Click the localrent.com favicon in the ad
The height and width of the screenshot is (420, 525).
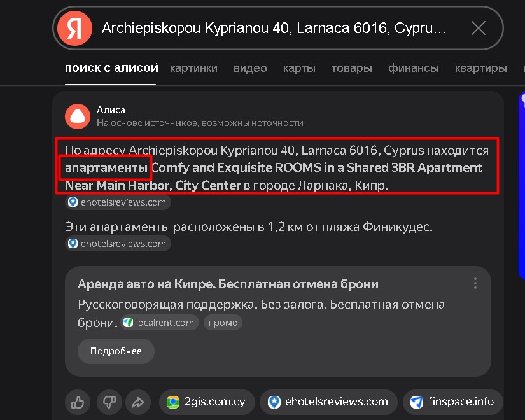point(126,322)
